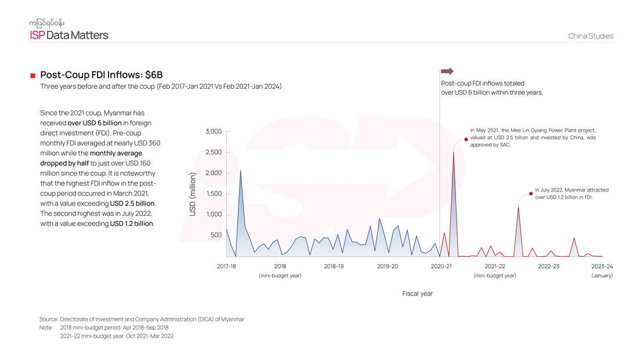Click the 2020-21 fiscal year axis label

[441, 266]
